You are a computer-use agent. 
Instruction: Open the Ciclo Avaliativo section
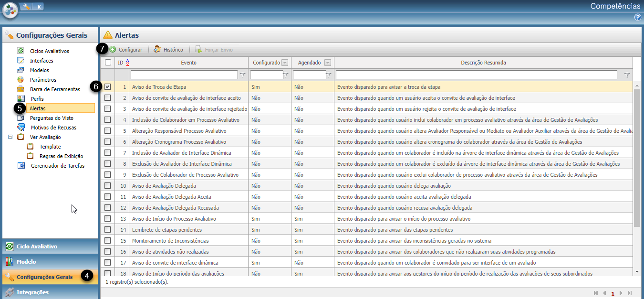[50, 246]
